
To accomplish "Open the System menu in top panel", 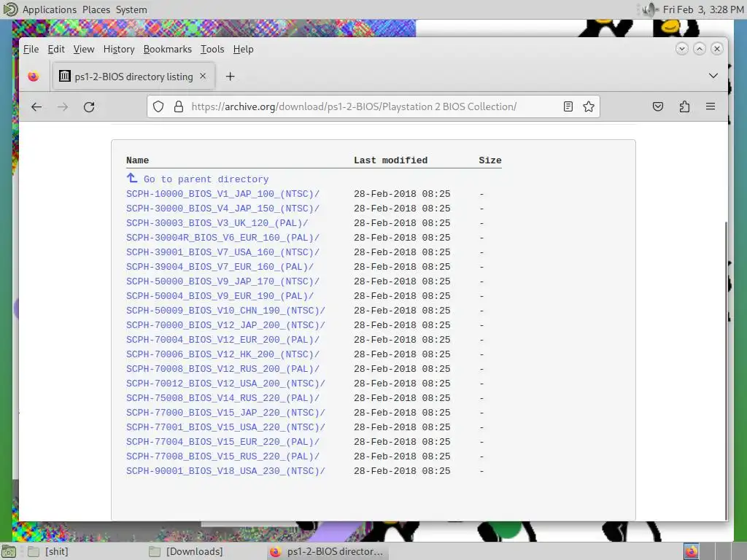I will point(131,9).
